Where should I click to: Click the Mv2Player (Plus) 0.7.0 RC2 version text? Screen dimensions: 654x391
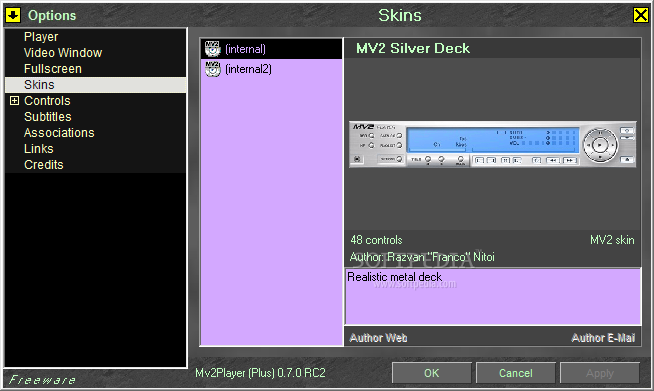tap(260, 373)
